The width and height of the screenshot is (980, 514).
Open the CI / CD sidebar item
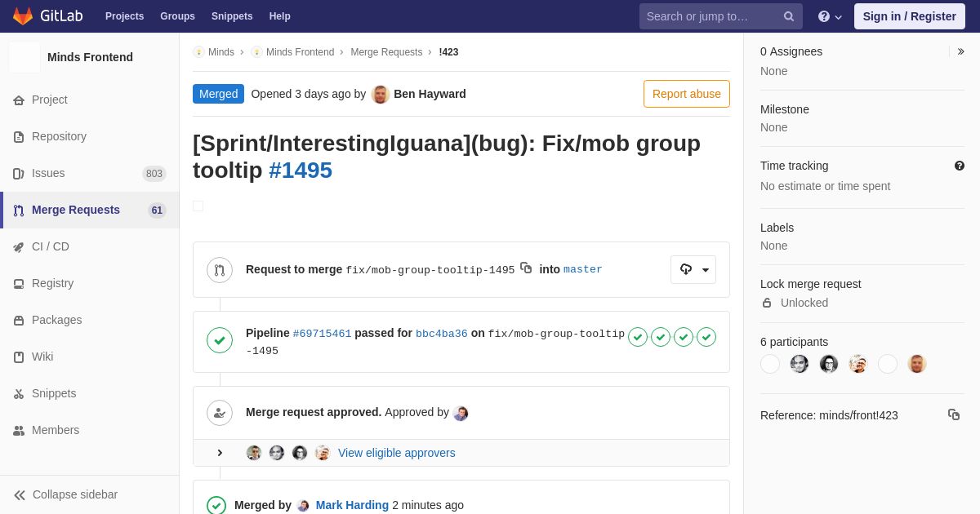90,246
